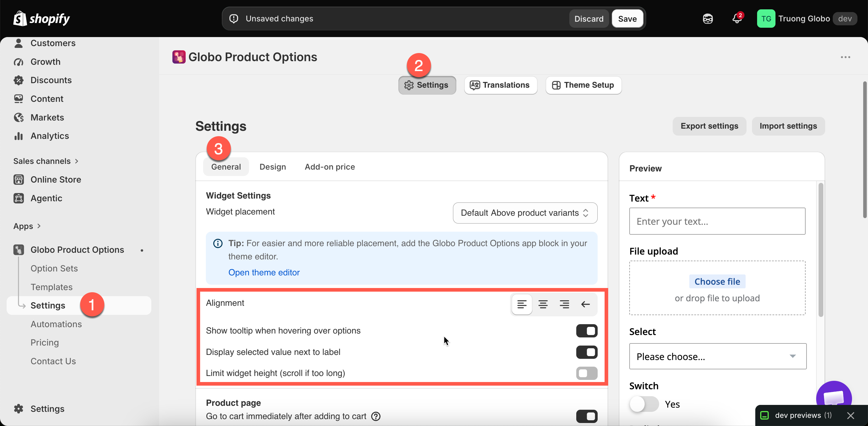Click the Shopify logo
The width and height of the screenshot is (868, 426).
(x=42, y=18)
